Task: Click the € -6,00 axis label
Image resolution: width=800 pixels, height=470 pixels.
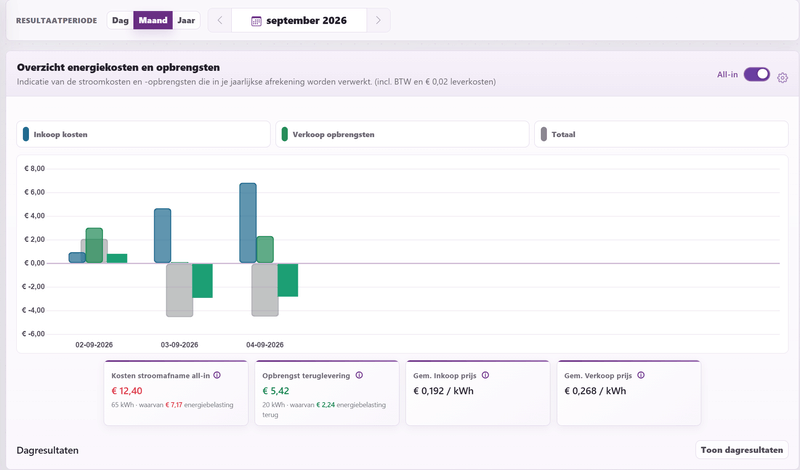Action: pyautogui.click(x=34, y=334)
